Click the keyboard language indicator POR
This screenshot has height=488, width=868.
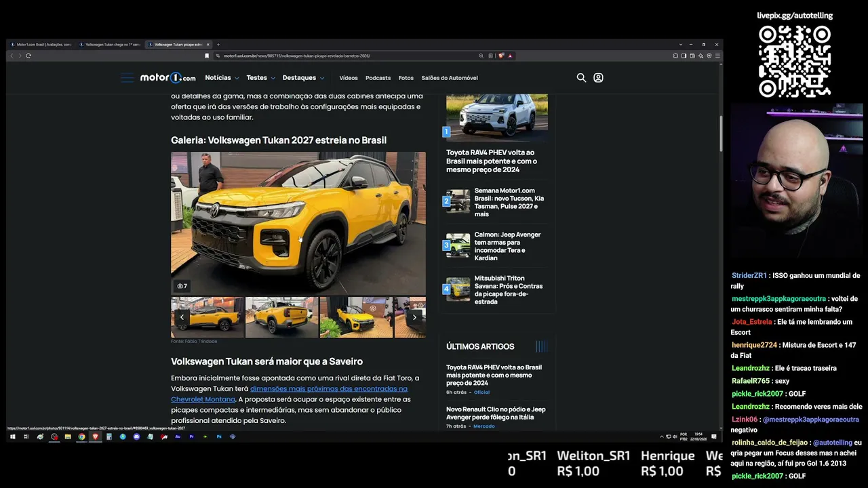click(x=683, y=437)
